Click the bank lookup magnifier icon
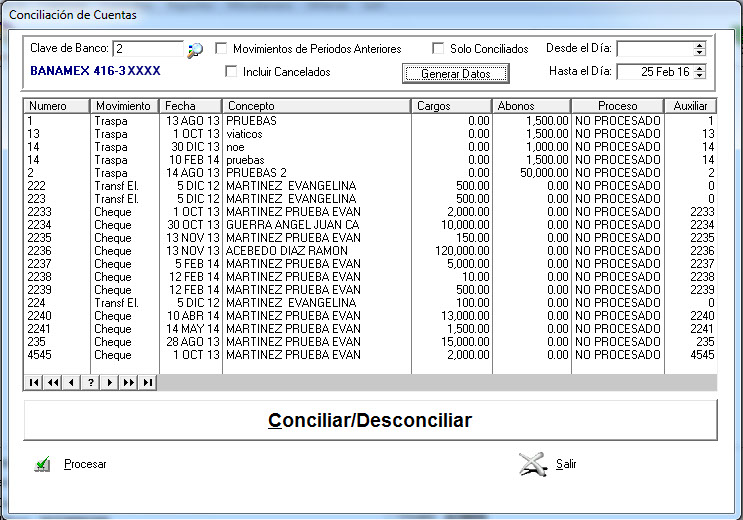The image size is (743, 520). click(195, 49)
